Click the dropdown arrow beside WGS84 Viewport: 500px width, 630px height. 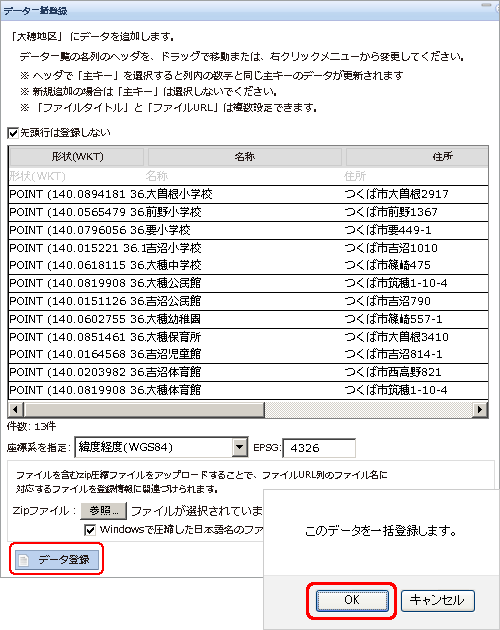tap(240, 447)
